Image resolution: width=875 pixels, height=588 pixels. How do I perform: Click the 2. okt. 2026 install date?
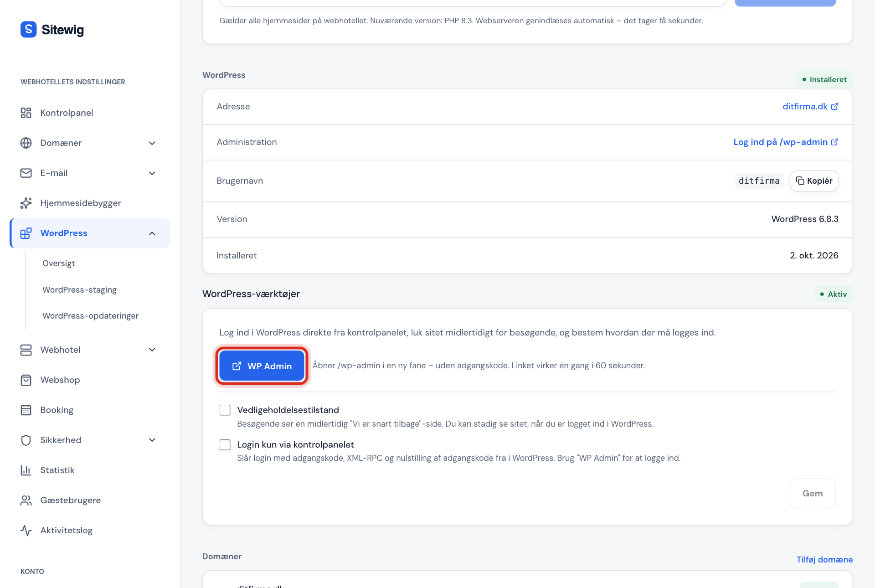pyautogui.click(x=814, y=255)
